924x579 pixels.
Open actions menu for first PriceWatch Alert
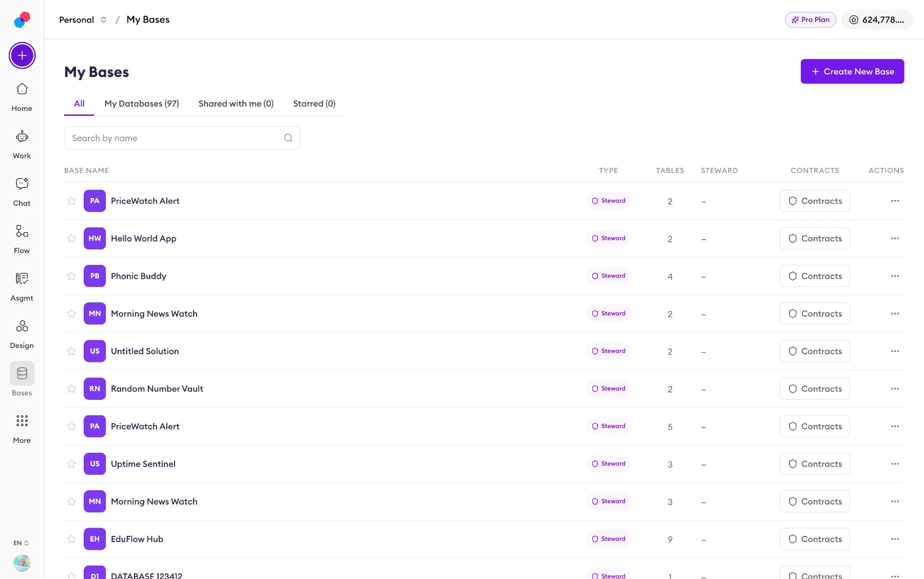pos(895,201)
